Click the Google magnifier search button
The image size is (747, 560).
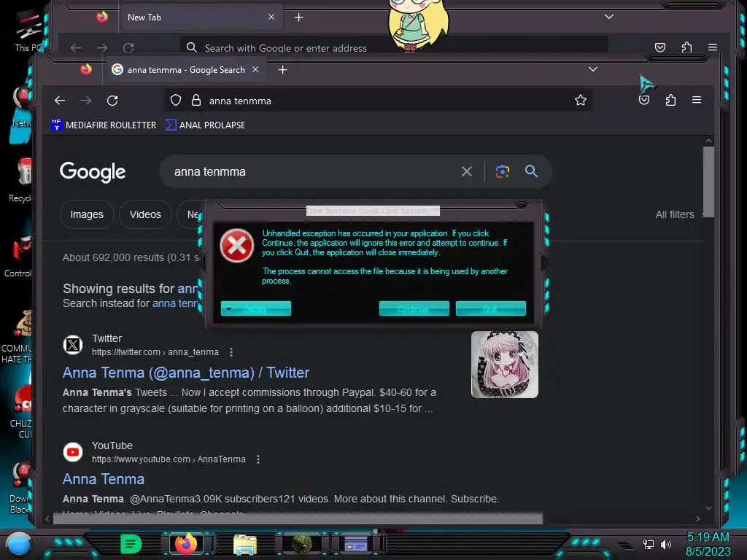(x=531, y=171)
